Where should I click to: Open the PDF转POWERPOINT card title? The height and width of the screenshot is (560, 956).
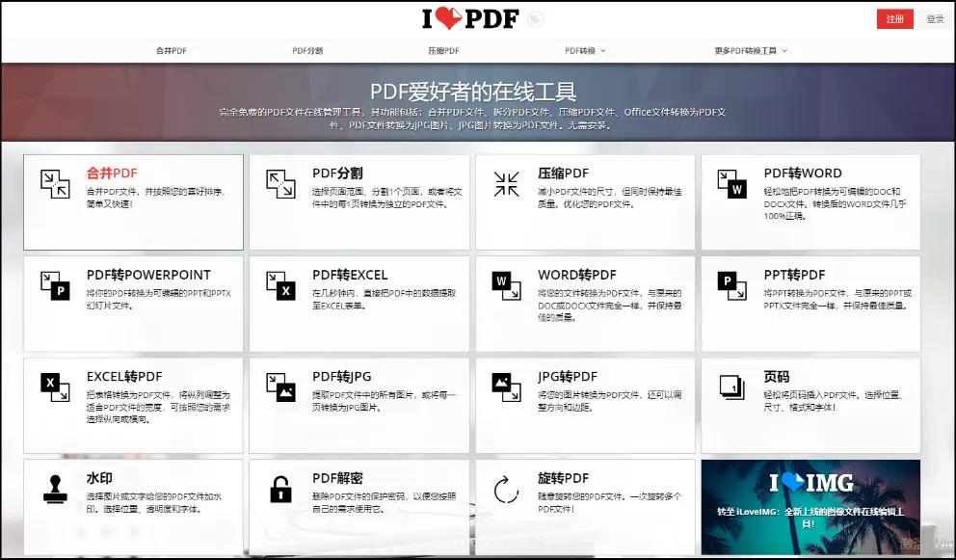148,275
